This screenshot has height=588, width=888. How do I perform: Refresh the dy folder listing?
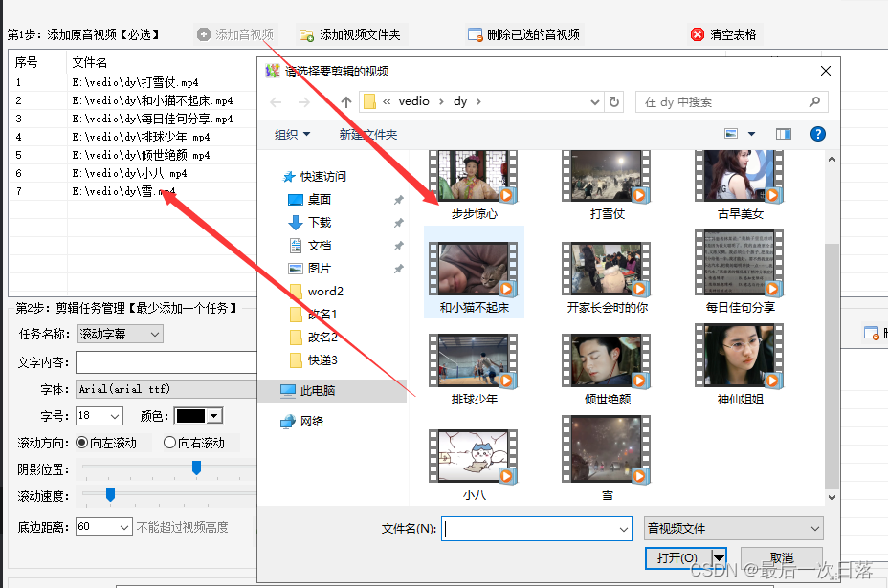[614, 102]
